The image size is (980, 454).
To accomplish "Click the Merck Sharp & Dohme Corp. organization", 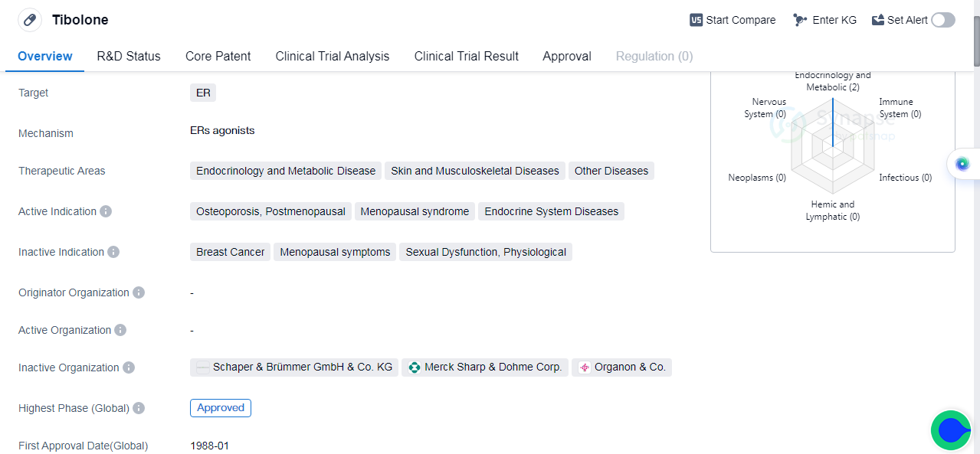I will [x=485, y=367].
